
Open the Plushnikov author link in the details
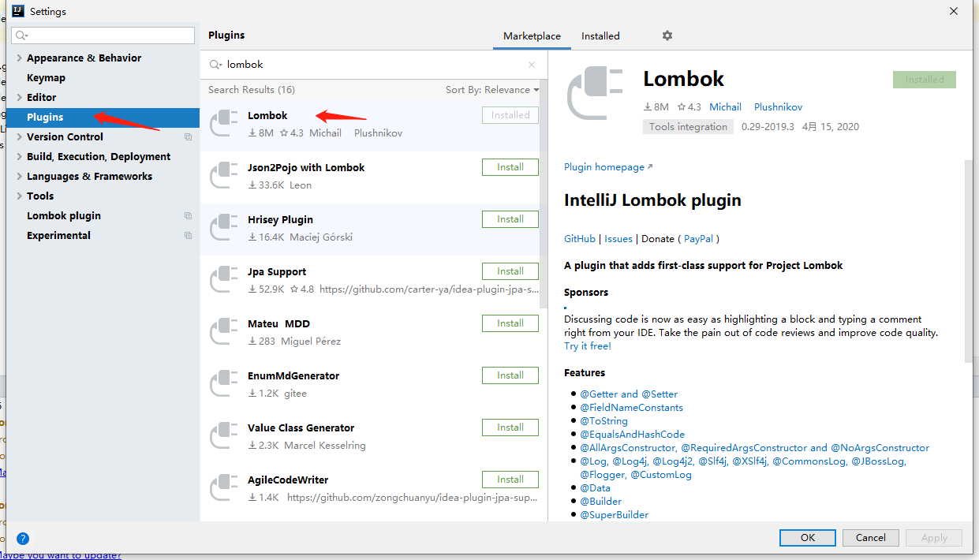778,107
